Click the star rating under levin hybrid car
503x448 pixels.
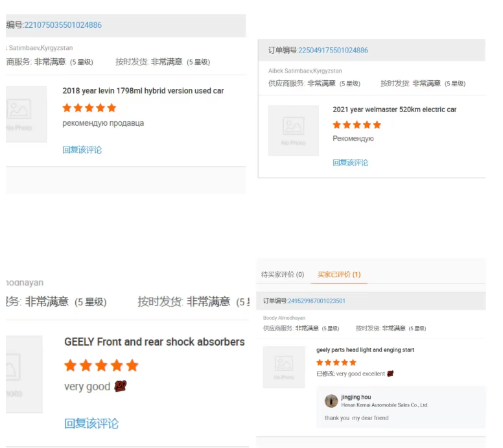click(89, 108)
